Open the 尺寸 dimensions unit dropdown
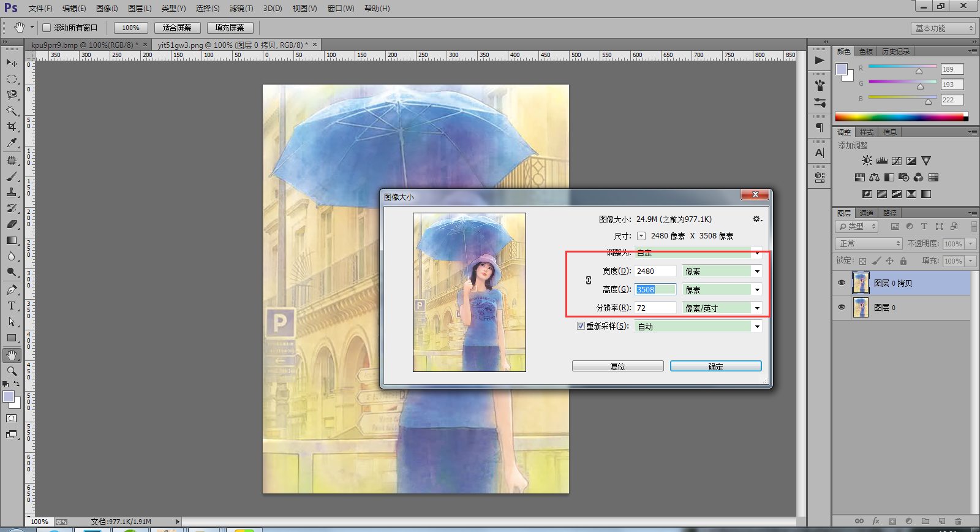This screenshot has width=980, height=532. point(641,236)
